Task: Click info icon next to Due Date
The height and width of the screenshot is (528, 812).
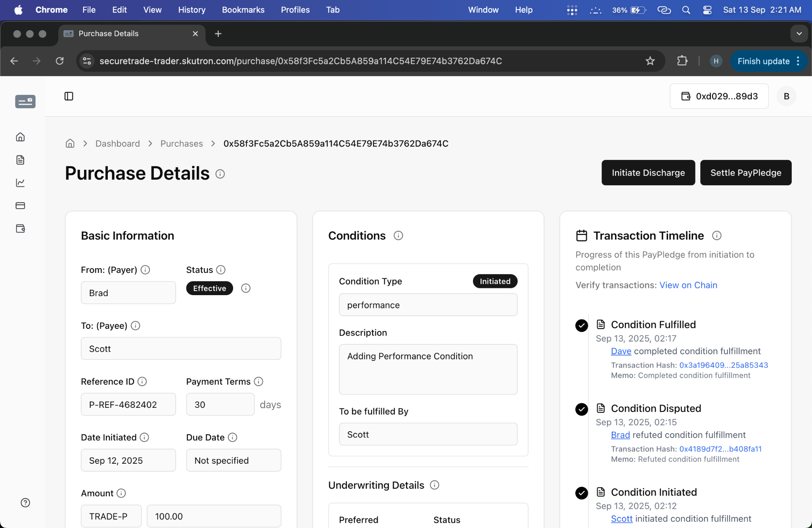Action: [x=233, y=437]
